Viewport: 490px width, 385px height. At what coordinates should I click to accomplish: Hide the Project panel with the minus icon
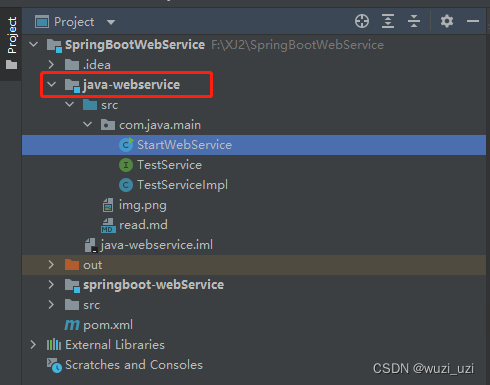(x=473, y=21)
